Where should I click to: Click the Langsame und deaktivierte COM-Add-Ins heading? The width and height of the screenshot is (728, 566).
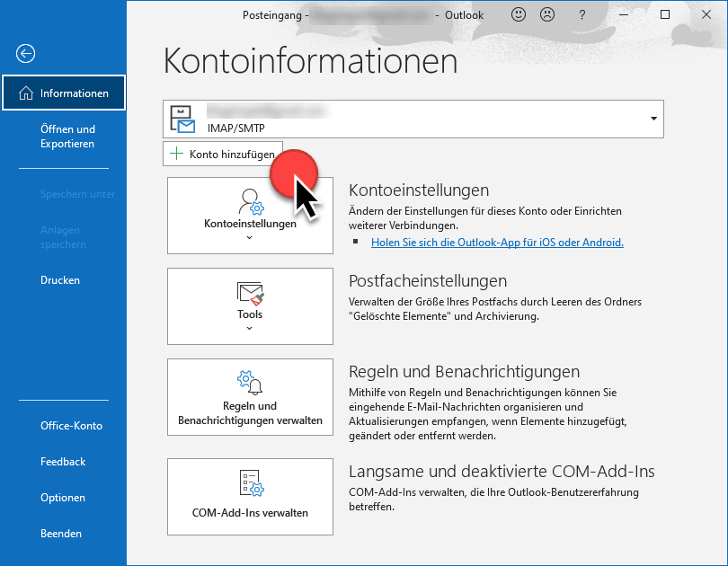[x=502, y=472]
